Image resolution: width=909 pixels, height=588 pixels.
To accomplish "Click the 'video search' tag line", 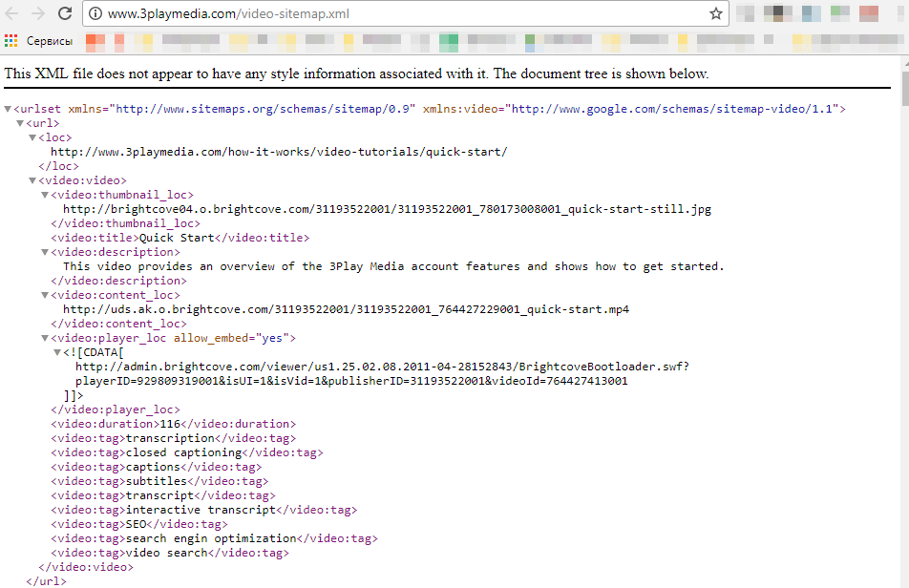I will [170, 553].
